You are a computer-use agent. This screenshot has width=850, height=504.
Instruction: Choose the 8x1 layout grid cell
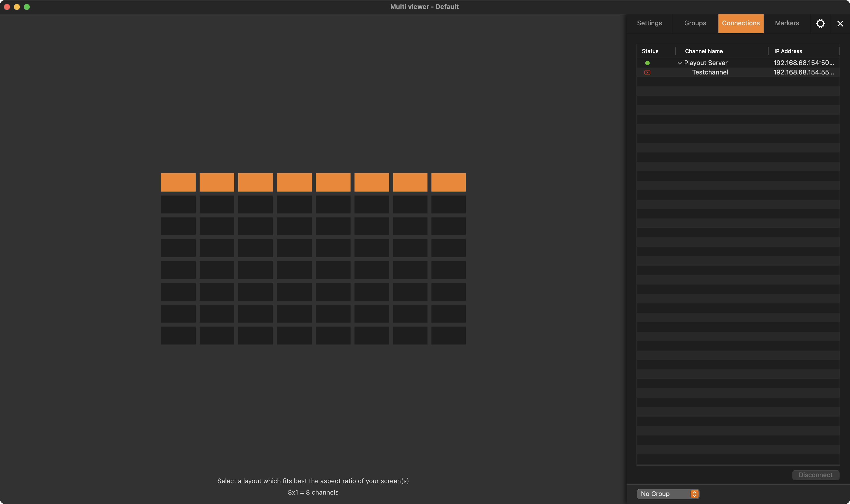pyautogui.click(x=448, y=182)
